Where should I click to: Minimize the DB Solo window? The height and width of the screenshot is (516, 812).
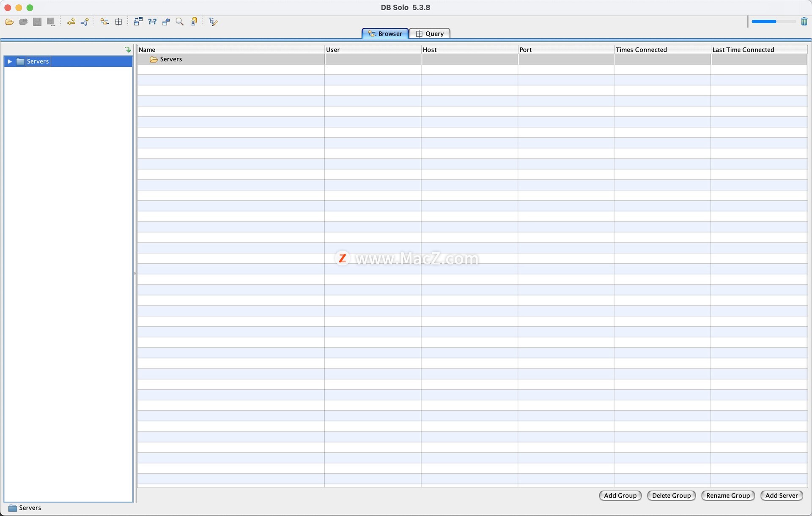point(19,8)
